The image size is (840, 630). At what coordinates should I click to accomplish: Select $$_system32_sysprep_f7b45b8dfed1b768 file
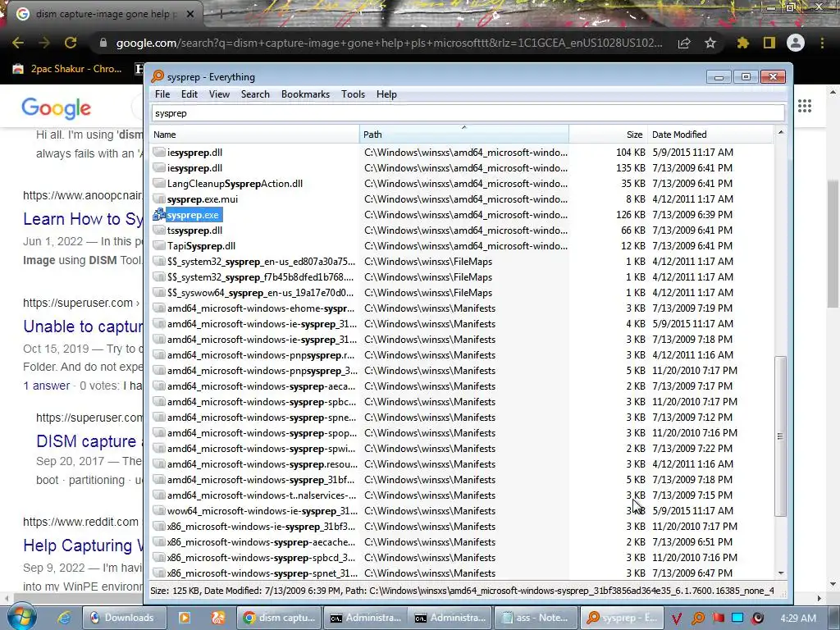coord(260,277)
